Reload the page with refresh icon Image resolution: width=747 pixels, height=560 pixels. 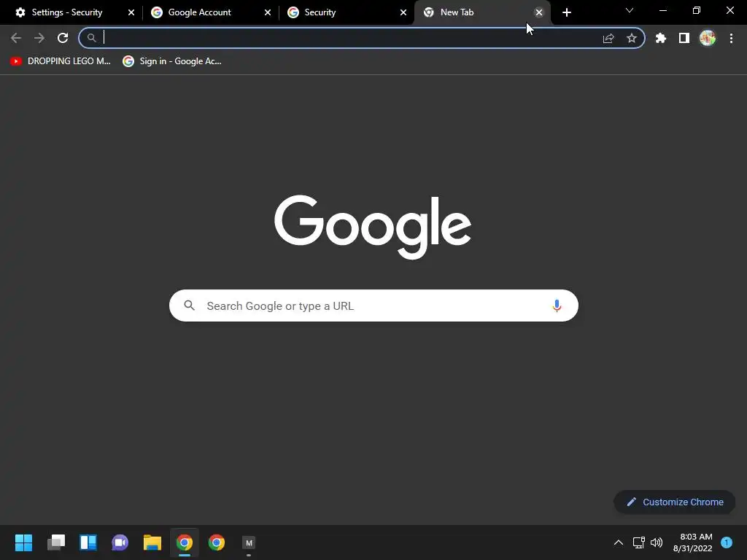(x=63, y=38)
